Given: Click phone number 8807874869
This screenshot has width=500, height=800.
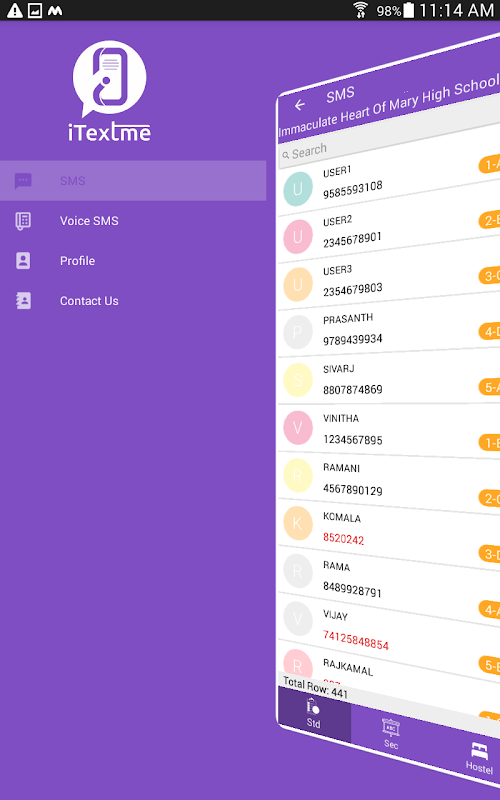Looking at the screenshot, I should click(353, 390).
